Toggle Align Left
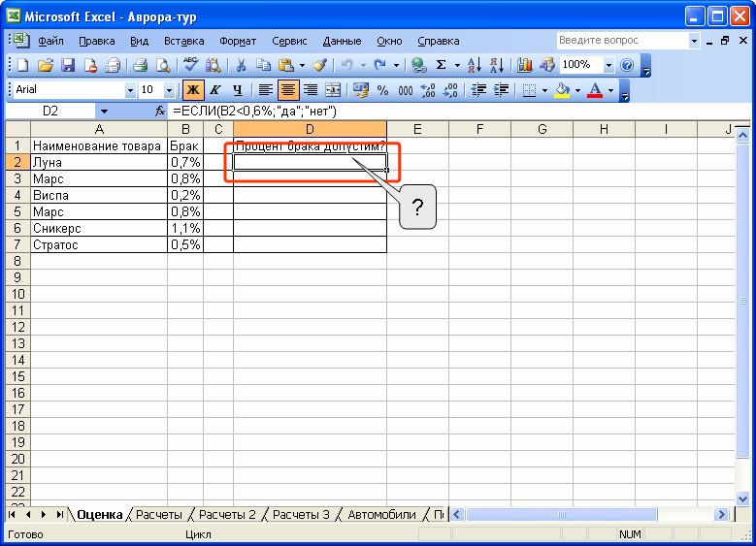Viewport: 756px width, 546px height. tap(265, 90)
